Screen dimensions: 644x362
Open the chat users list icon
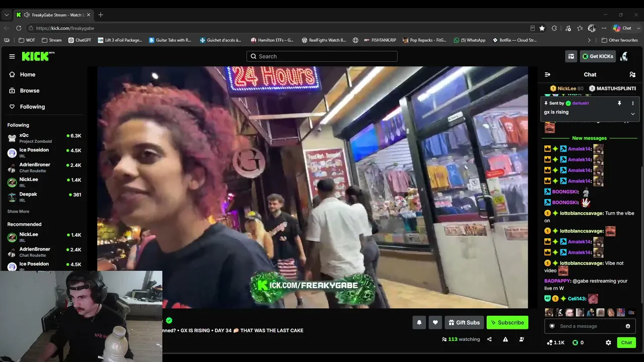pos(632,74)
